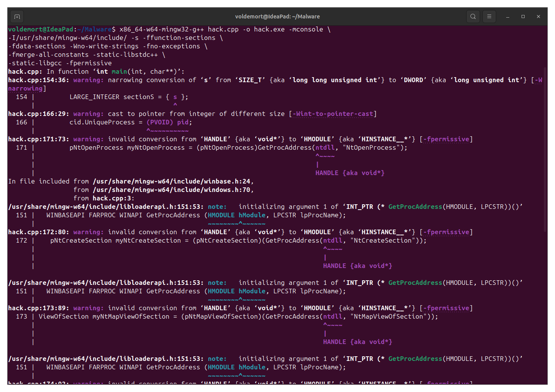Viewport: 555px width, 392px height.
Task: Click the '-ffunction-sections' flag
Action: click(179, 38)
